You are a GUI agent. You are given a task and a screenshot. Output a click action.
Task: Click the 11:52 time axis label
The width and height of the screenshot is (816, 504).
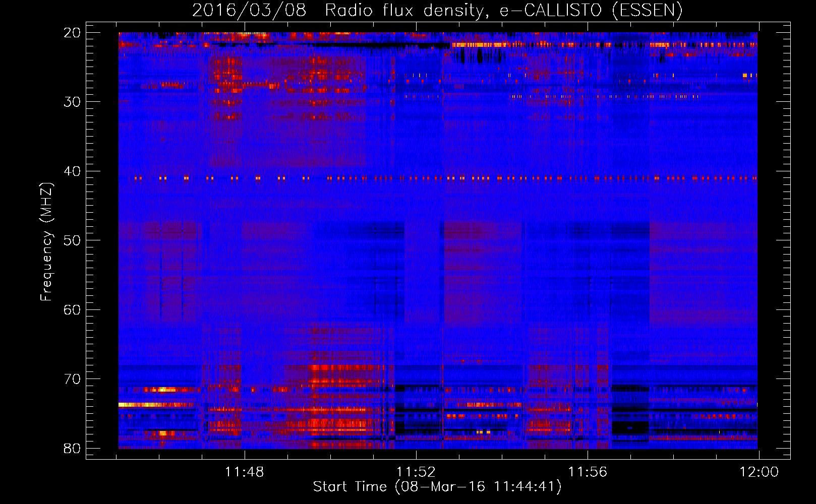click(416, 472)
